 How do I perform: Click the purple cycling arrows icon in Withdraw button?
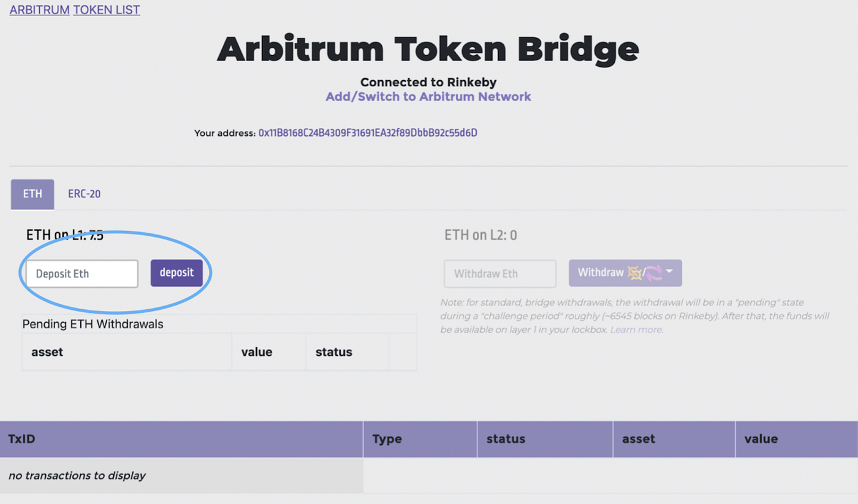[x=654, y=272]
